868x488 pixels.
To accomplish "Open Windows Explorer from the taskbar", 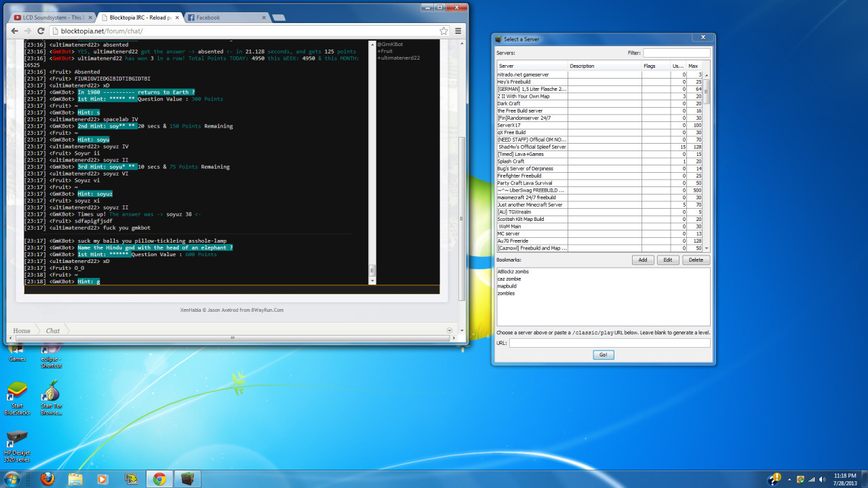I will (75, 479).
